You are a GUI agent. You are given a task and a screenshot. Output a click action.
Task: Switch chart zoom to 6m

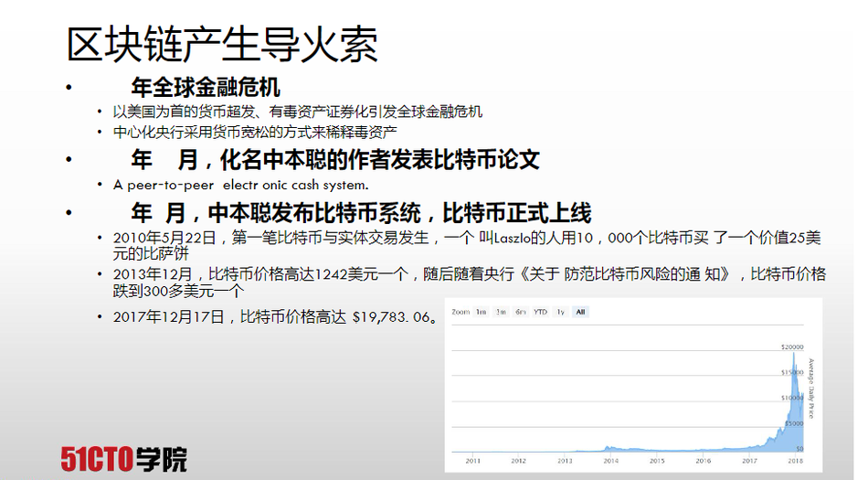tap(520, 312)
